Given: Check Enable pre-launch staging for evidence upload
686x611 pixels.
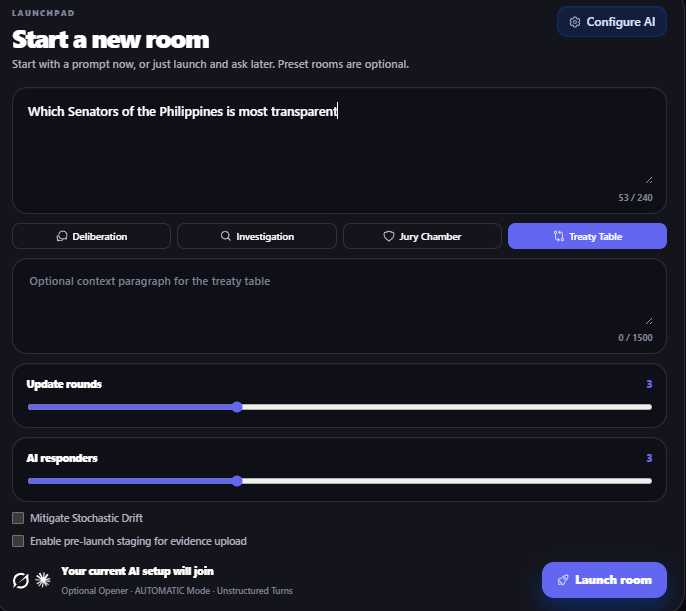Looking at the screenshot, I should click(18, 541).
